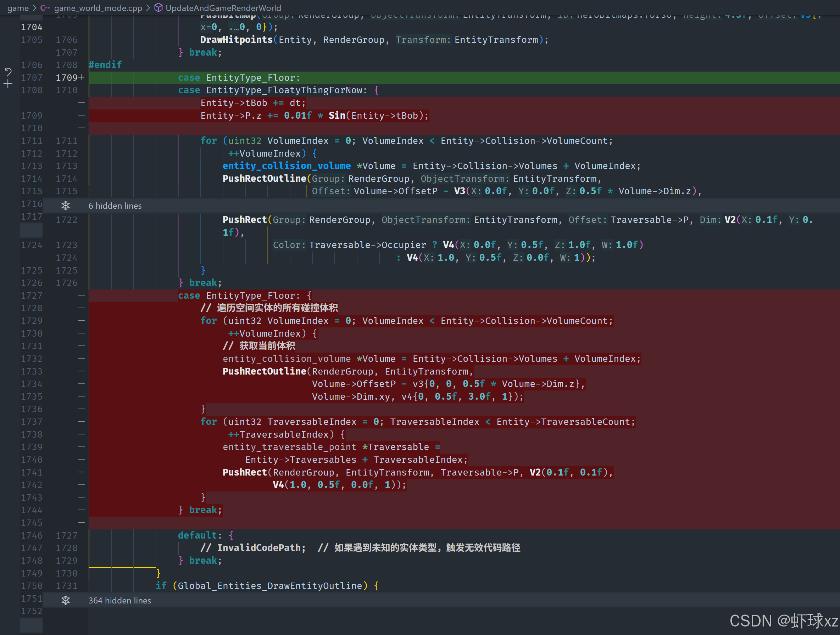Click the entity_collision_volume type on line 1713

coord(287,166)
